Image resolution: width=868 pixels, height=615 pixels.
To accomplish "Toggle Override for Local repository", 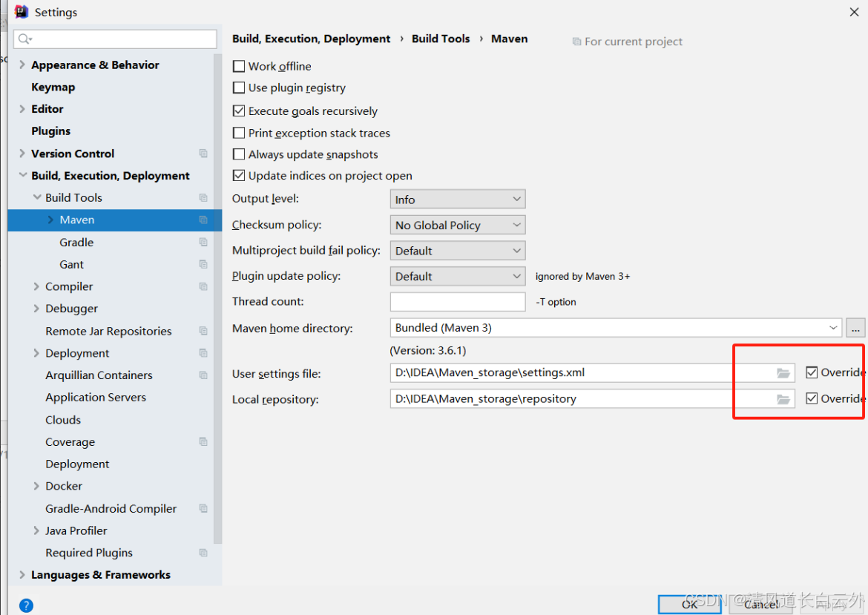I will [x=812, y=398].
